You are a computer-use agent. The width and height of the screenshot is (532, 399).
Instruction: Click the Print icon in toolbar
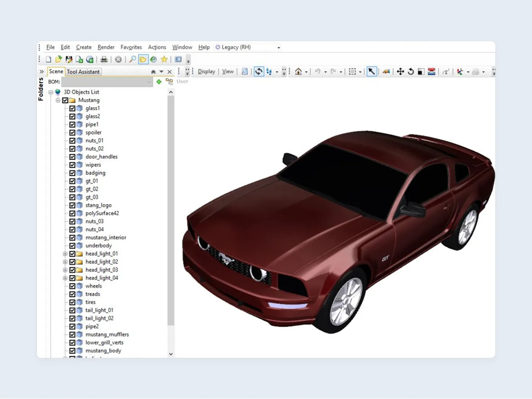104,59
